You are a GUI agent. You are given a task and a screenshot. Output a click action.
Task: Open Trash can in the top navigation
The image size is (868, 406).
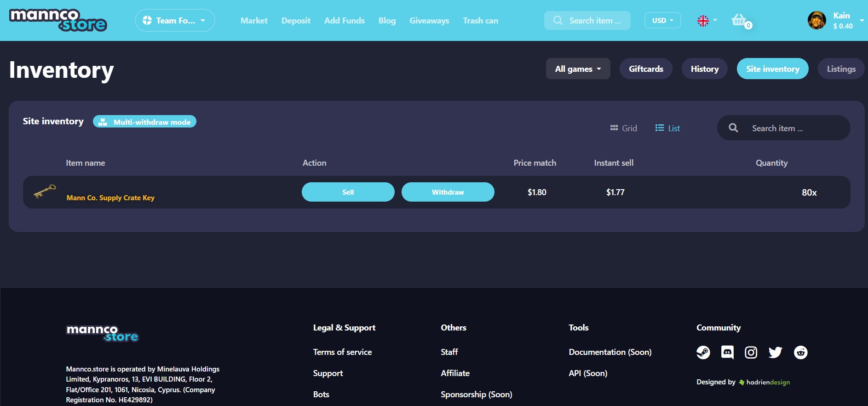481,20
